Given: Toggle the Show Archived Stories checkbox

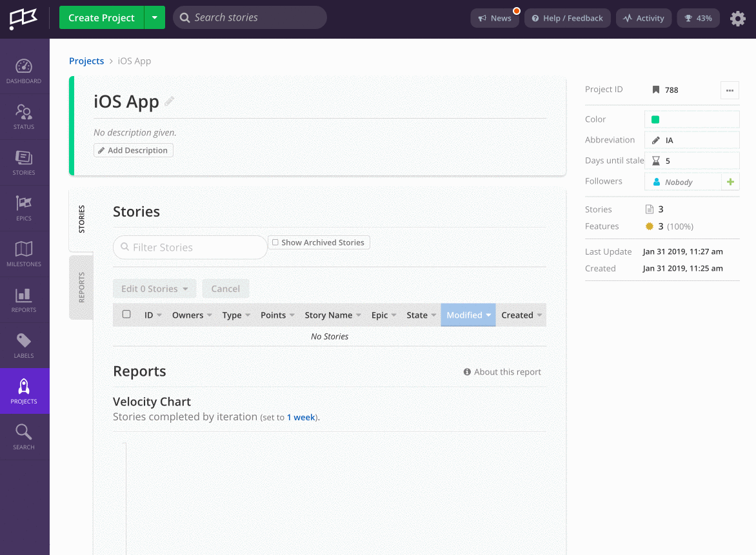Looking at the screenshot, I should [275, 242].
